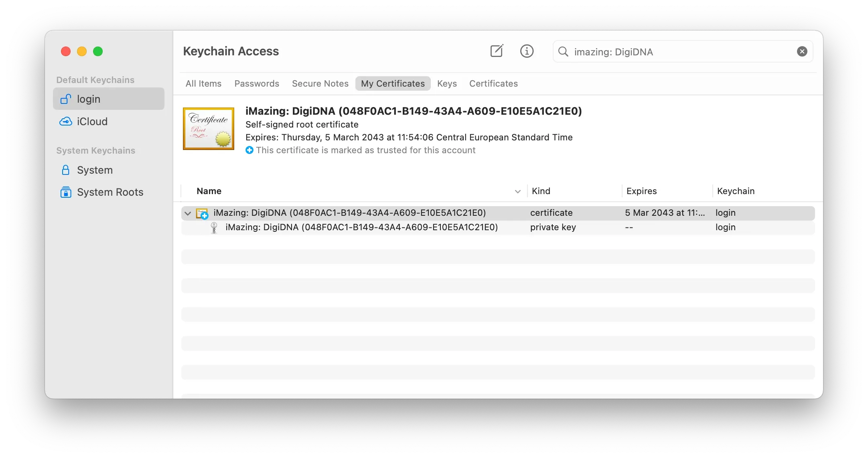Open the Name column sort dropdown
Viewport: 868px width, 458px height.
click(517, 191)
